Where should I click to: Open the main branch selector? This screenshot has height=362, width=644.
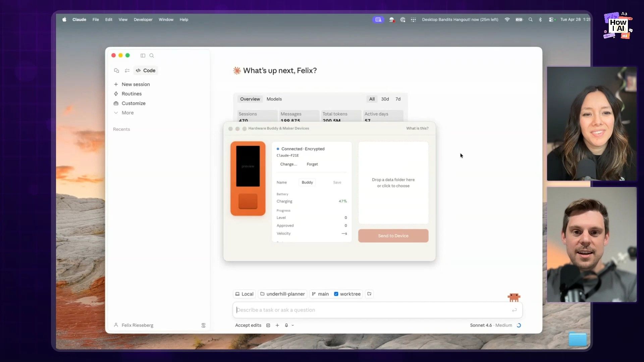(x=320, y=294)
